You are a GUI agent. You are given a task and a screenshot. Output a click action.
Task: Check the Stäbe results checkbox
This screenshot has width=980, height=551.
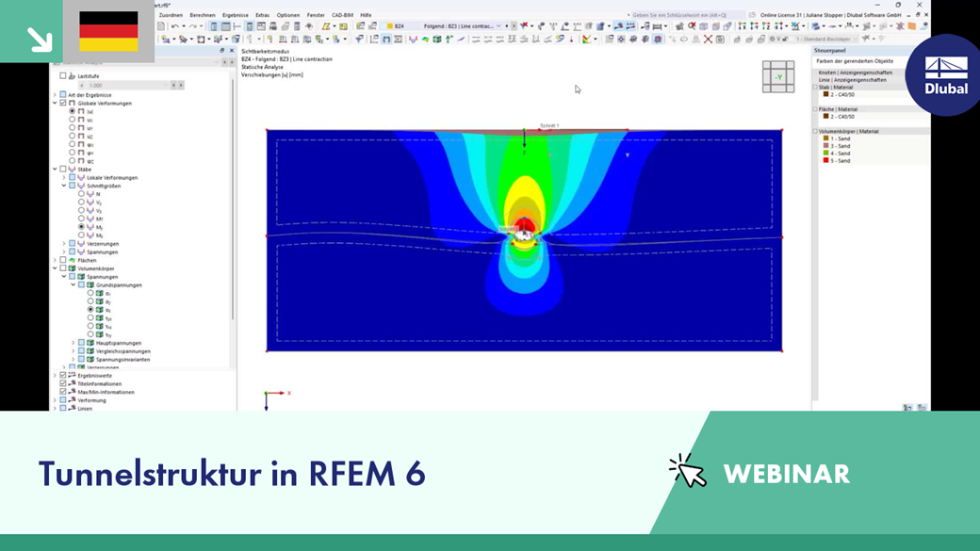pos(63,170)
